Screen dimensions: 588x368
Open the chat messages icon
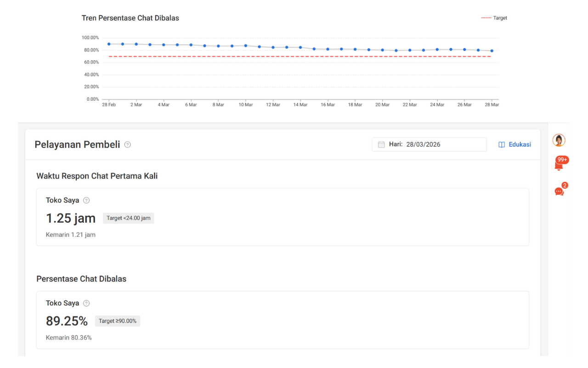(559, 191)
